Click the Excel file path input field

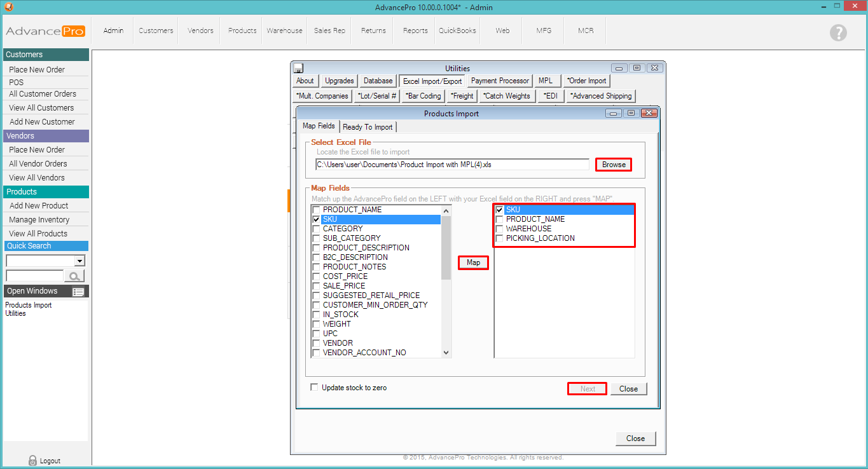pos(452,165)
